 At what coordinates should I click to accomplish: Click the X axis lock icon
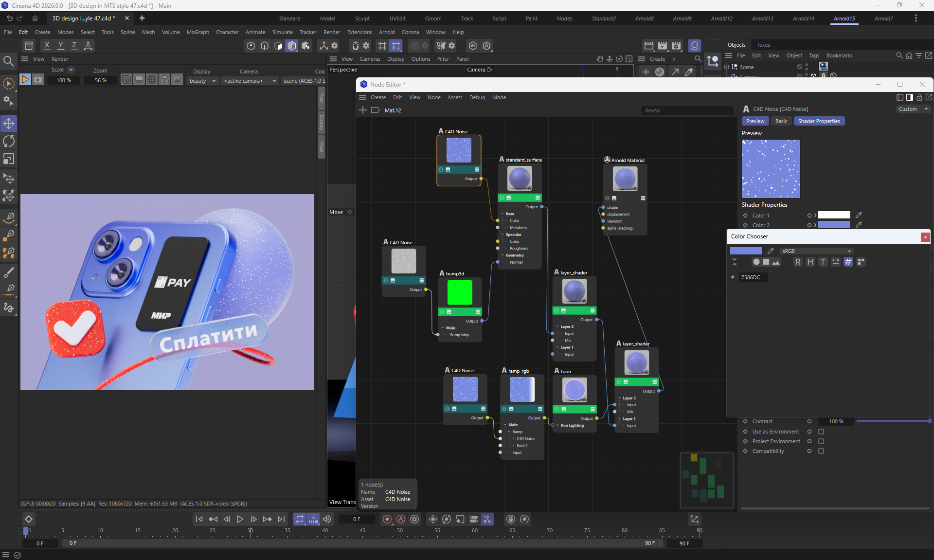47,45
